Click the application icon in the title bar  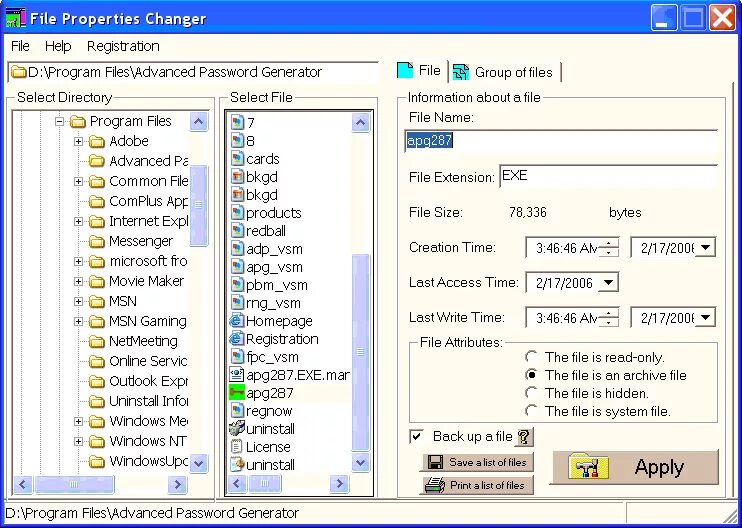pos(15,18)
